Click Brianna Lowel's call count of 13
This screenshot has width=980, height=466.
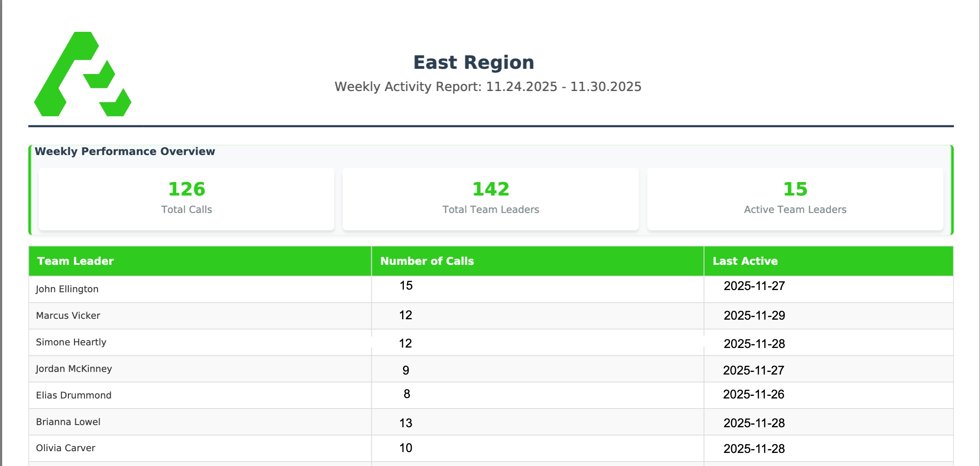pos(406,423)
